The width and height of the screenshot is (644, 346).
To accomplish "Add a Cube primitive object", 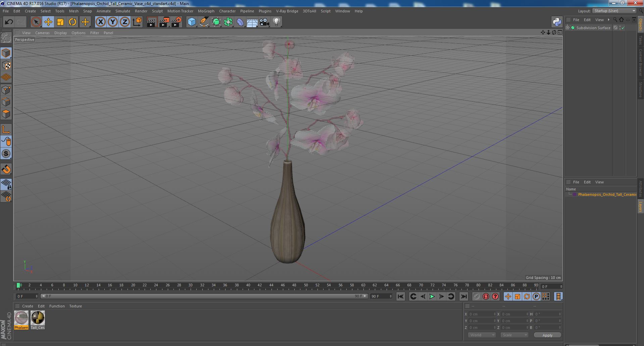I will click(x=192, y=22).
